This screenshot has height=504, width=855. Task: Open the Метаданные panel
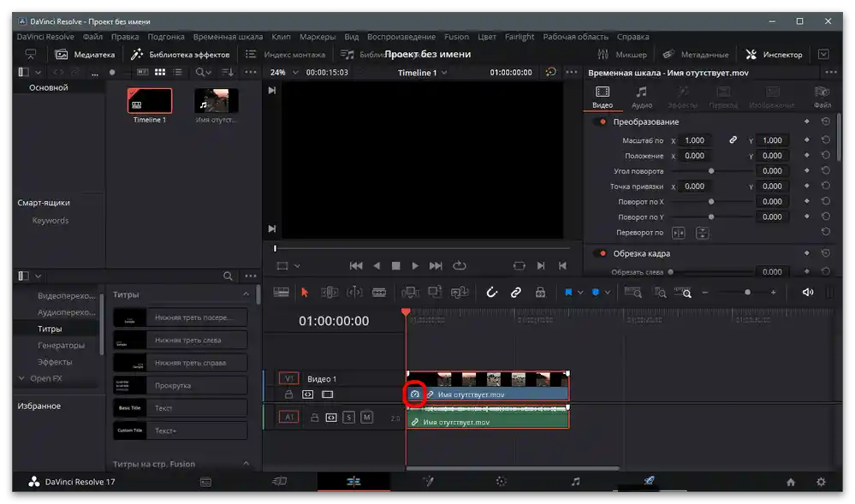696,55
